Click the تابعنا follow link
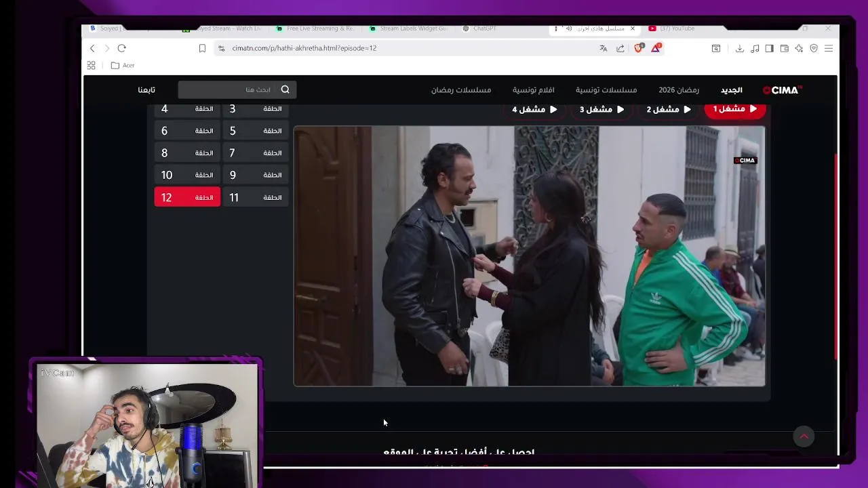Viewport: 868px width, 488px height. click(x=146, y=90)
